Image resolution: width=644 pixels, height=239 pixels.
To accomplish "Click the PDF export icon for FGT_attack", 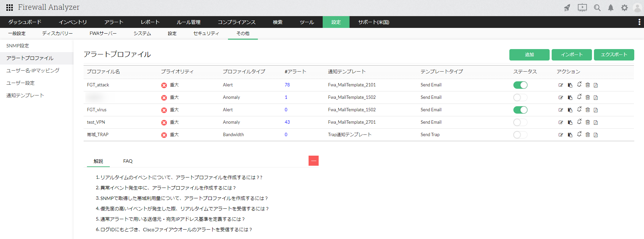I will [x=596, y=85].
